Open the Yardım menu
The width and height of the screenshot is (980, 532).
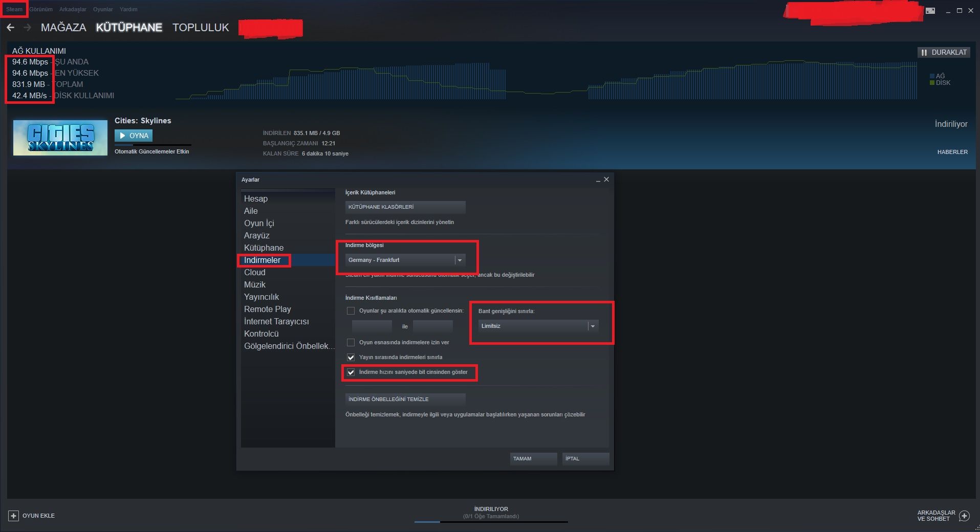point(128,9)
